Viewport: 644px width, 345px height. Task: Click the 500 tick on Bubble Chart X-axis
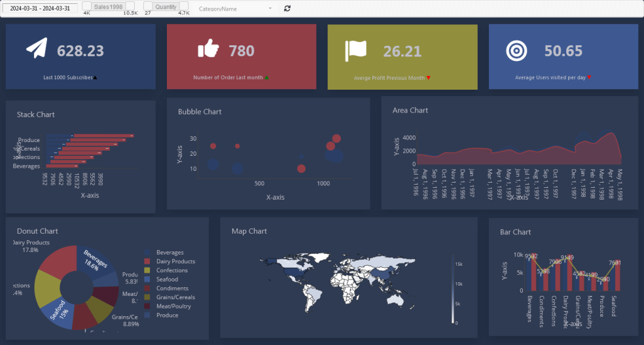(259, 183)
